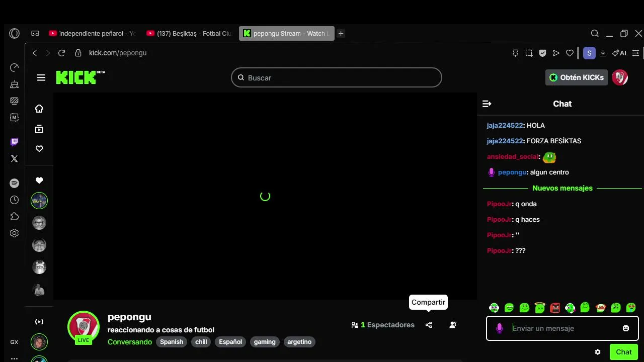The height and width of the screenshot is (362, 644).
Task: Select the gaming tag
Action: [265, 342]
